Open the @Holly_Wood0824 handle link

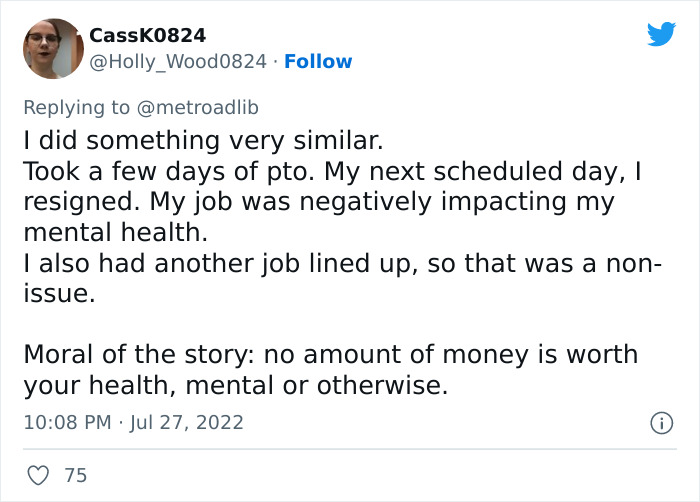click(x=180, y=62)
